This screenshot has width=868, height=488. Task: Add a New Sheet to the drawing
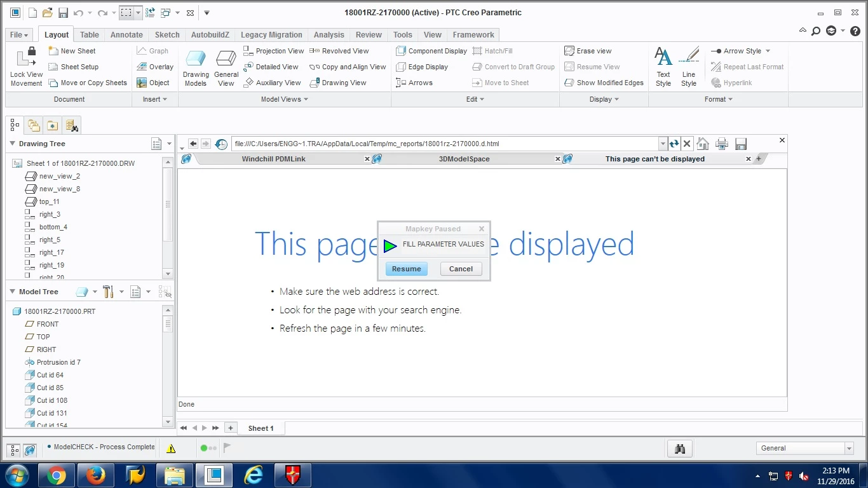click(72, 51)
